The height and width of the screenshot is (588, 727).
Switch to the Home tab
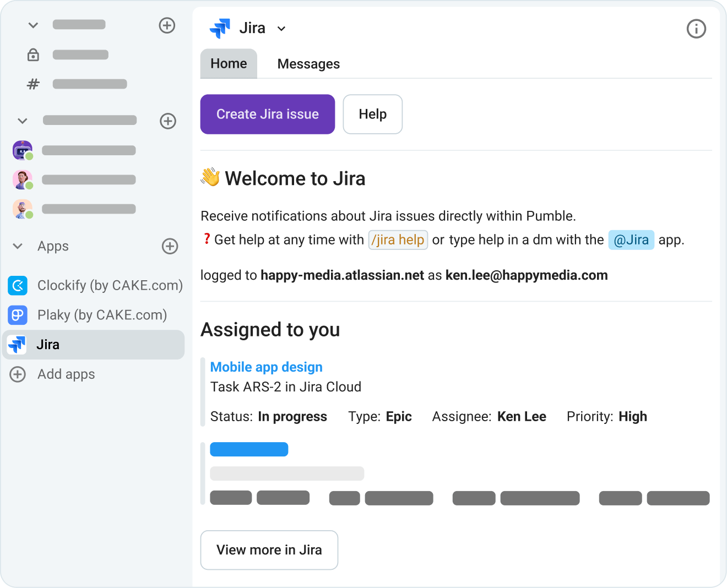229,64
